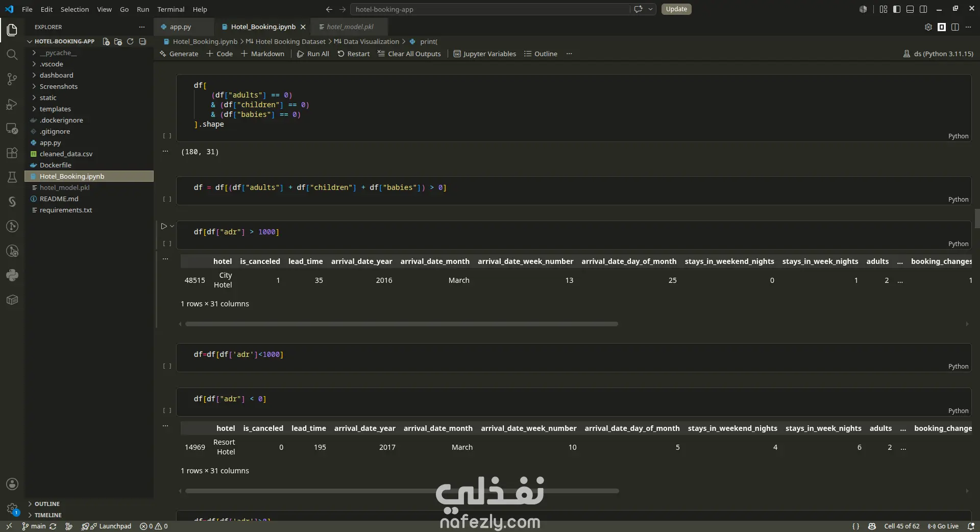
Task: Expand the static folder
Action: pyautogui.click(x=48, y=98)
